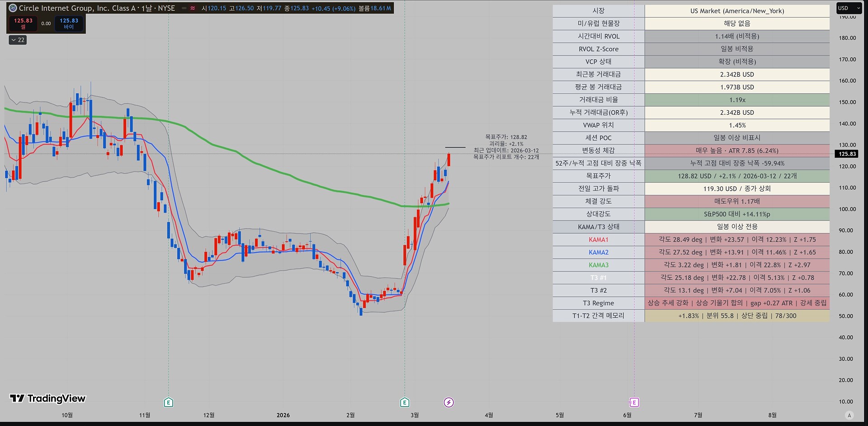Click the '119.30 USD / 종가 상회' cell

[x=737, y=188]
